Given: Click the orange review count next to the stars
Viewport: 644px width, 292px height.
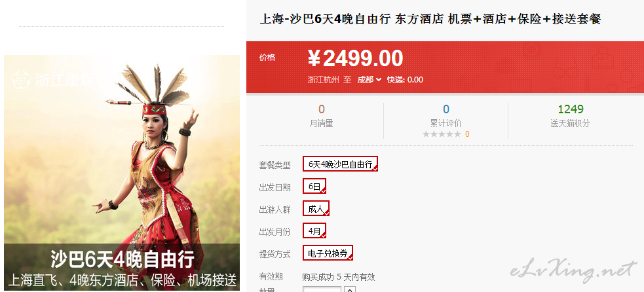Looking at the screenshot, I should (467, 134).
